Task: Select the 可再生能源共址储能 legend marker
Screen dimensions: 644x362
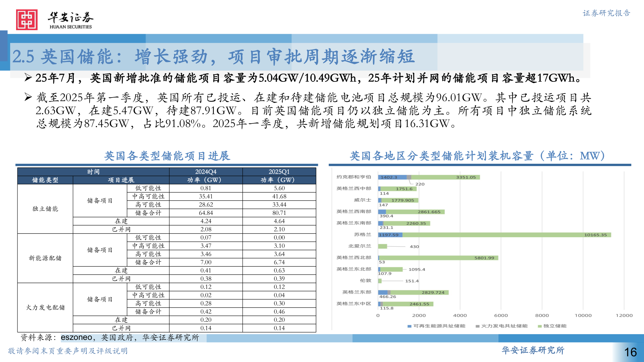Action: (410, 325)
